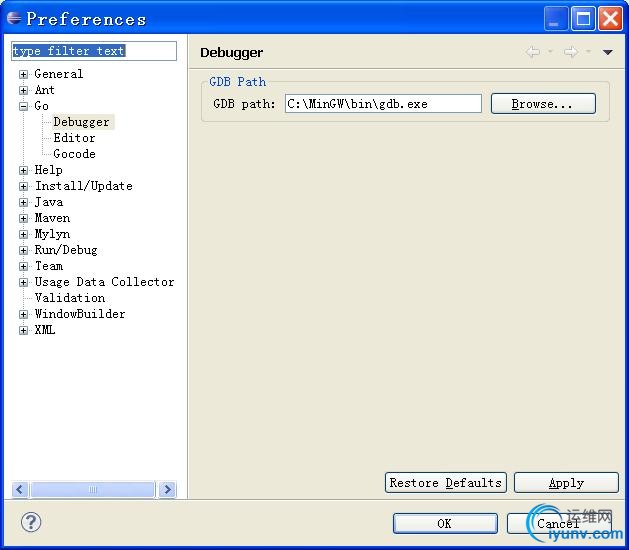
Task: Expand the Usage Data Collector node
Action: point(23,282)
